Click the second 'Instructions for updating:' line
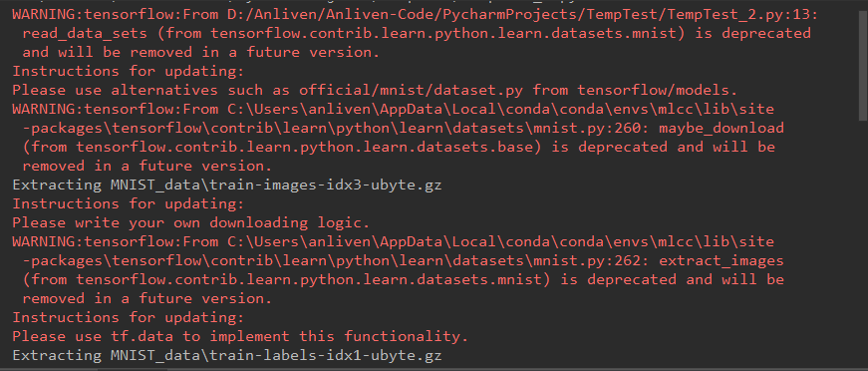 click(128, 203)
